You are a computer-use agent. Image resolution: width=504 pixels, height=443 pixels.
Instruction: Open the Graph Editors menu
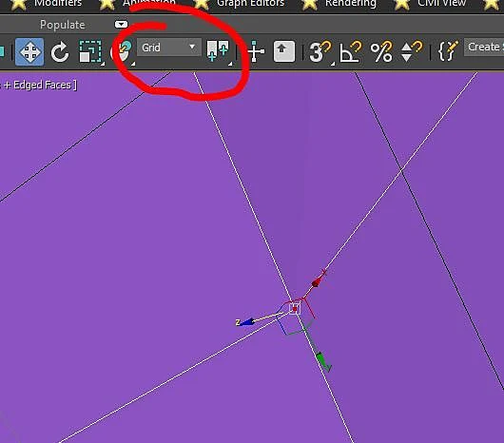click(250, 3)
